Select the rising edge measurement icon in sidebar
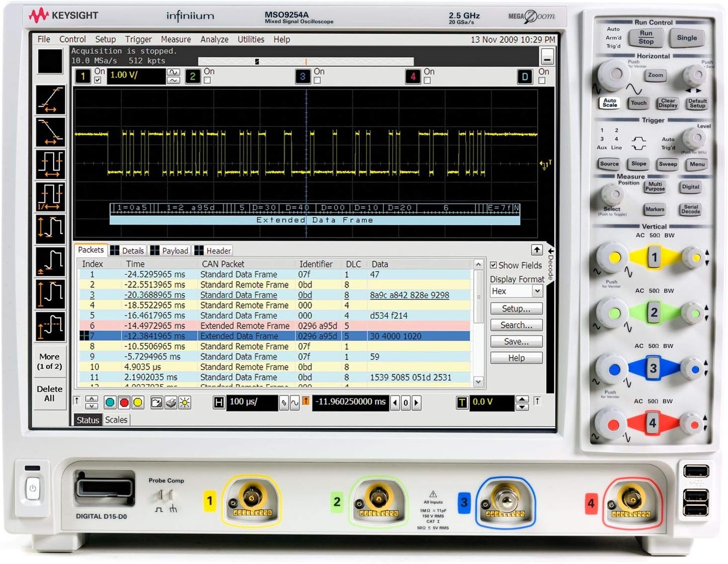728x564 pixels. tap(51, 99)
